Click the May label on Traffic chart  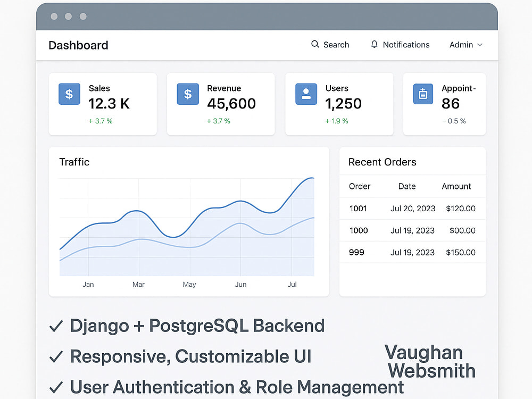189,284
